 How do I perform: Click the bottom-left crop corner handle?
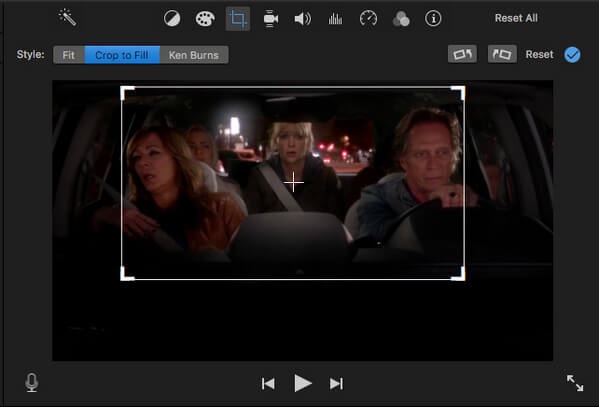[126, 275]
